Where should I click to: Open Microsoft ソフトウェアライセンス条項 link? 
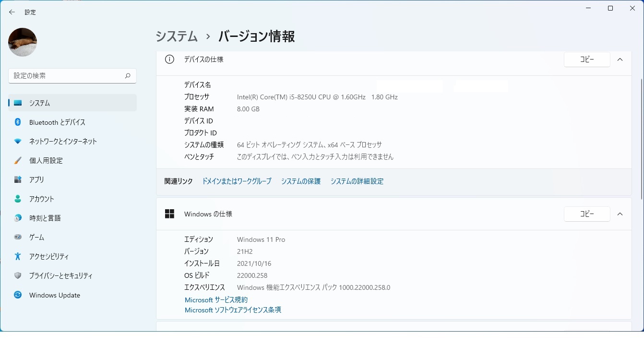click(x=233, y=310)
